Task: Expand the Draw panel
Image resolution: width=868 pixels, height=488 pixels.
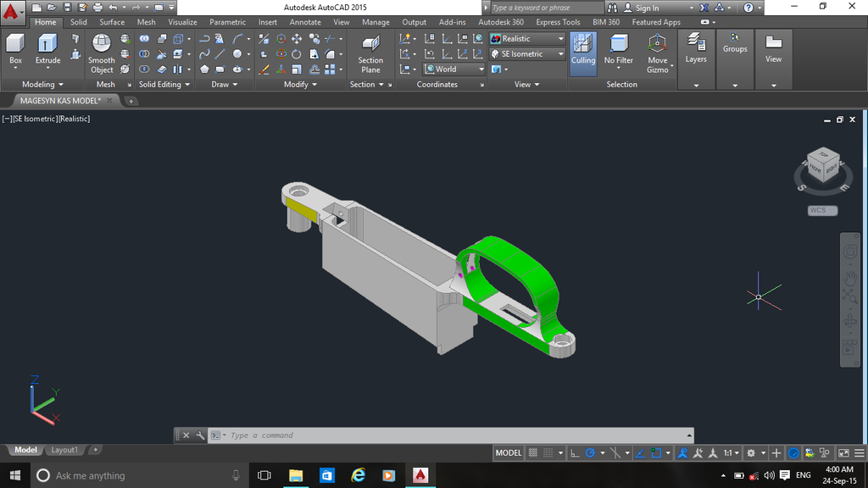Action: coord(224,85)
